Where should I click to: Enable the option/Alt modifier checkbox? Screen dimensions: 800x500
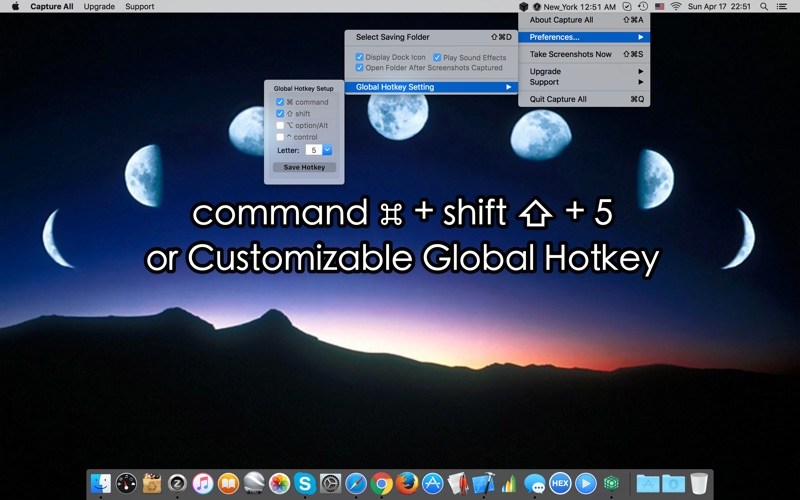(280, 125)
